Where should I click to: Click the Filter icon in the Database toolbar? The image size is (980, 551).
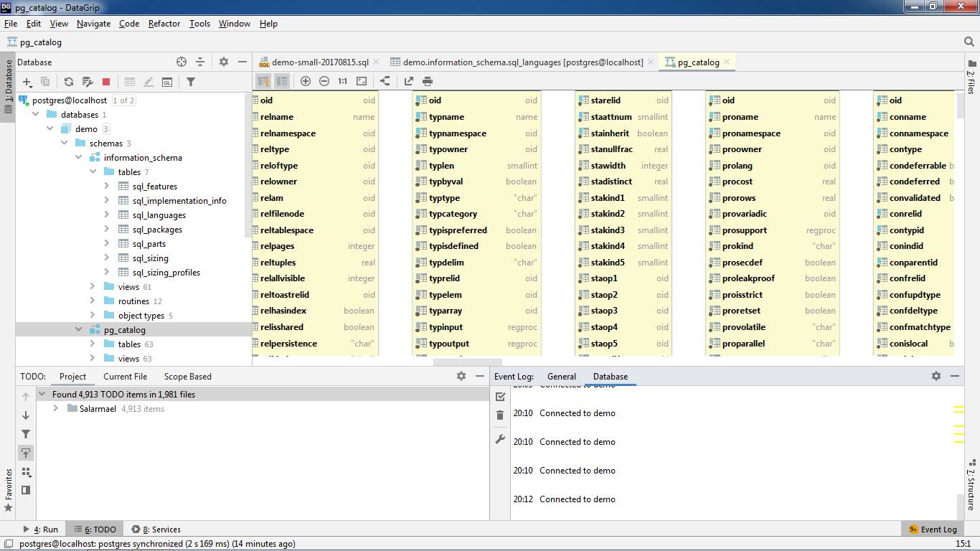coord(191,82)
